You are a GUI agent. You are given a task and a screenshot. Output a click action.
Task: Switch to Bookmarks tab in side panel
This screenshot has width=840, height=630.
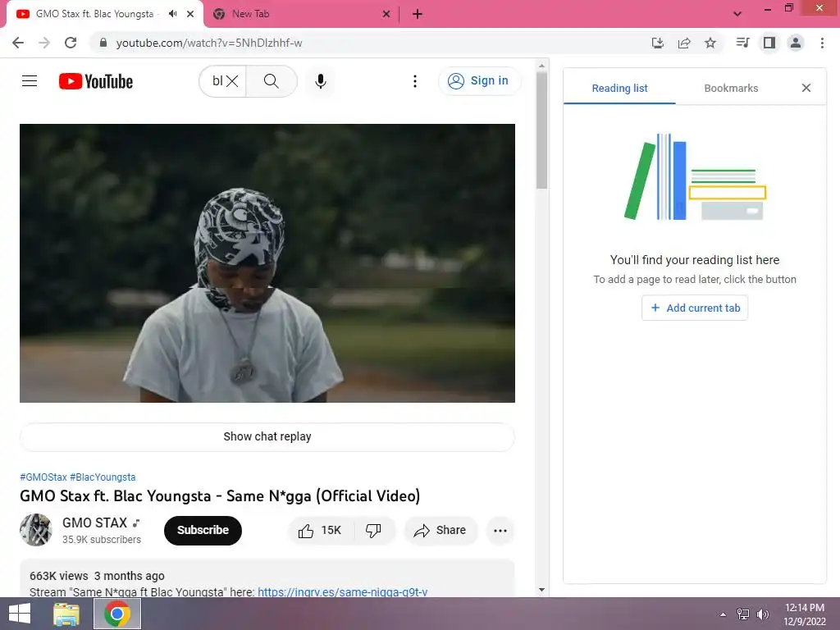(x=731, y=89)
